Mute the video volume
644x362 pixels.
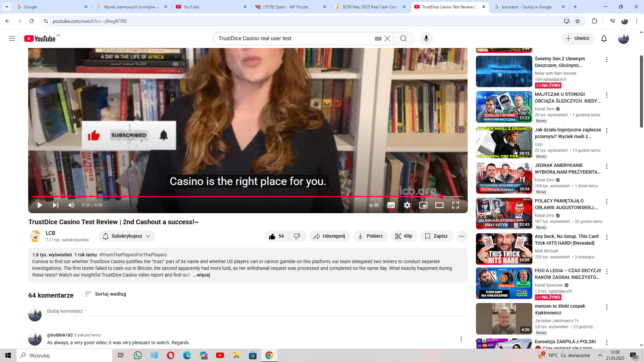(x=71, y=205)
